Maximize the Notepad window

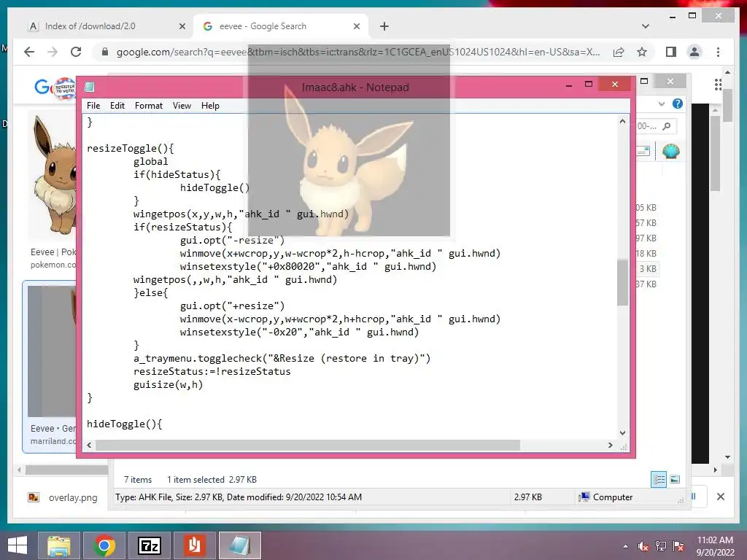click(589, 85)
